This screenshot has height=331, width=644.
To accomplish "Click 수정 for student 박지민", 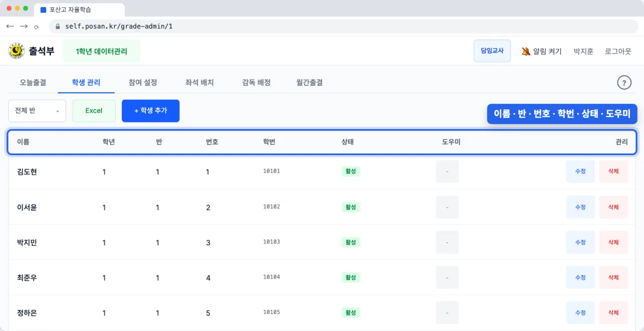I will [x=580, y=242].
